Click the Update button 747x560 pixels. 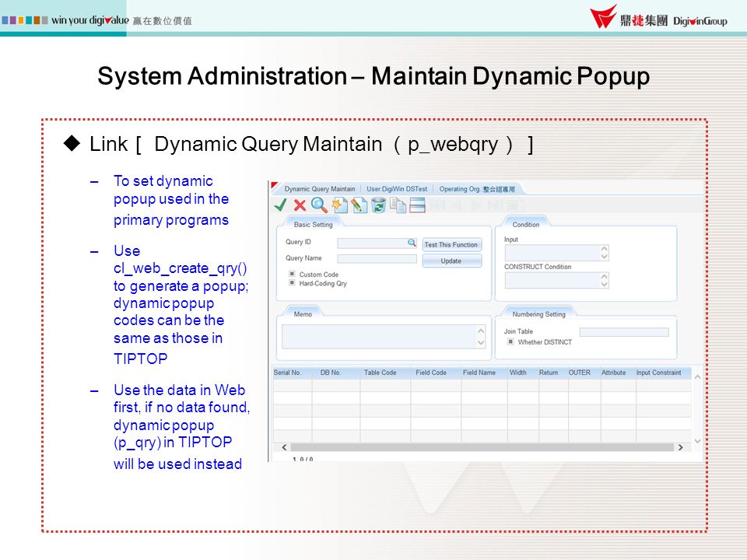(451, 261)
